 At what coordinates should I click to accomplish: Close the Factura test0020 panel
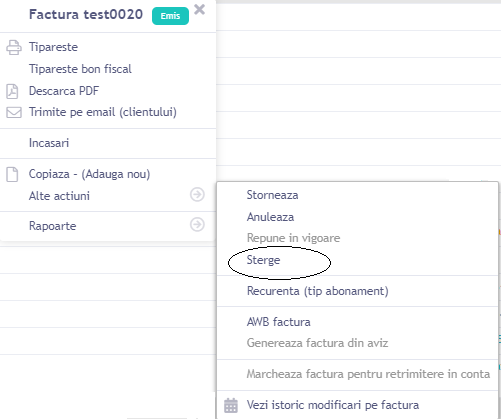[x=199, y=9]
